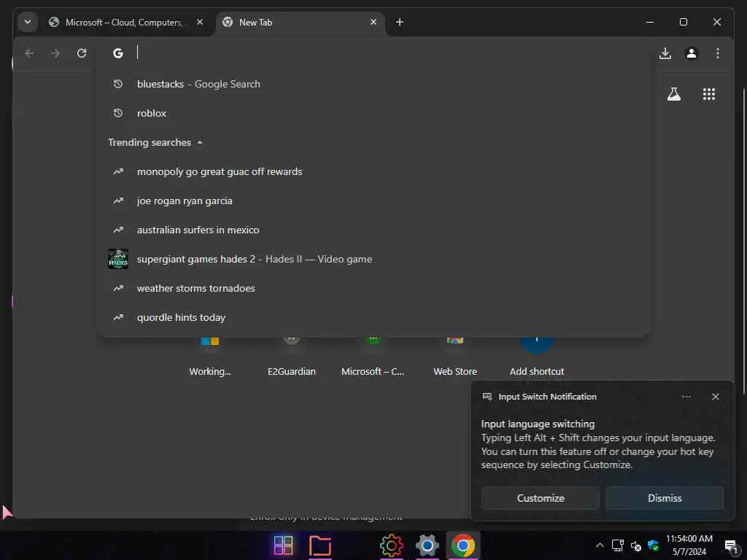Viewport: 747px width, 560px height.
Task: Click the Chrome icon in taskbar
Action: pos(462,545)
